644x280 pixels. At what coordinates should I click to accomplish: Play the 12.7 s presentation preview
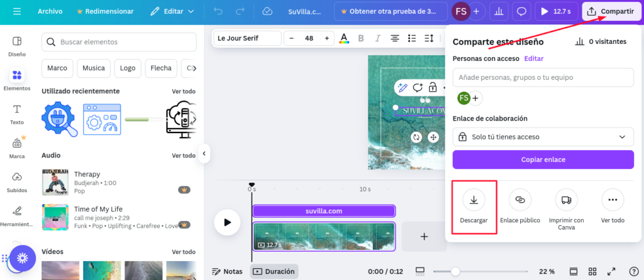(x=557, y=11)
